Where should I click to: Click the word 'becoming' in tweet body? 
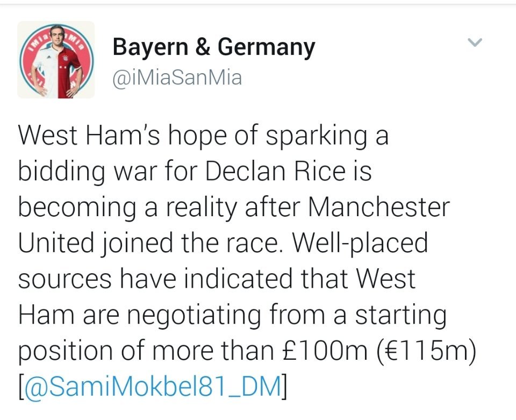point(77,208)
